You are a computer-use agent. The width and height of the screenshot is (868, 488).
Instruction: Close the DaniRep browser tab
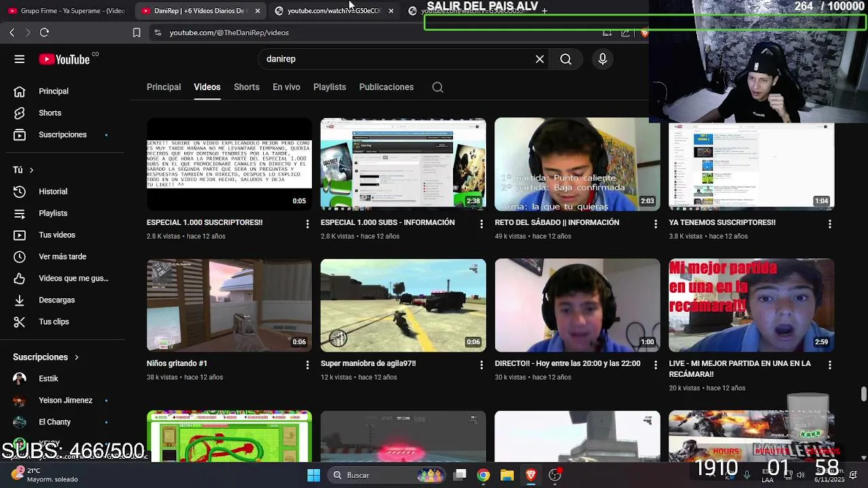pos(257,11)
